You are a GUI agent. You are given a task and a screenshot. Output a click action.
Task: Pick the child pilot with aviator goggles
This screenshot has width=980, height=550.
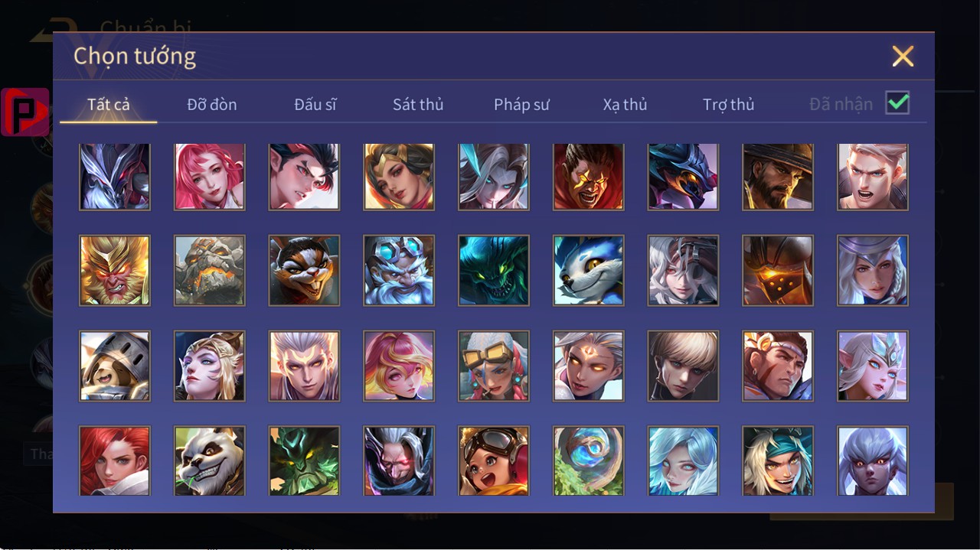pyautogui.click(x=494, y=461)
